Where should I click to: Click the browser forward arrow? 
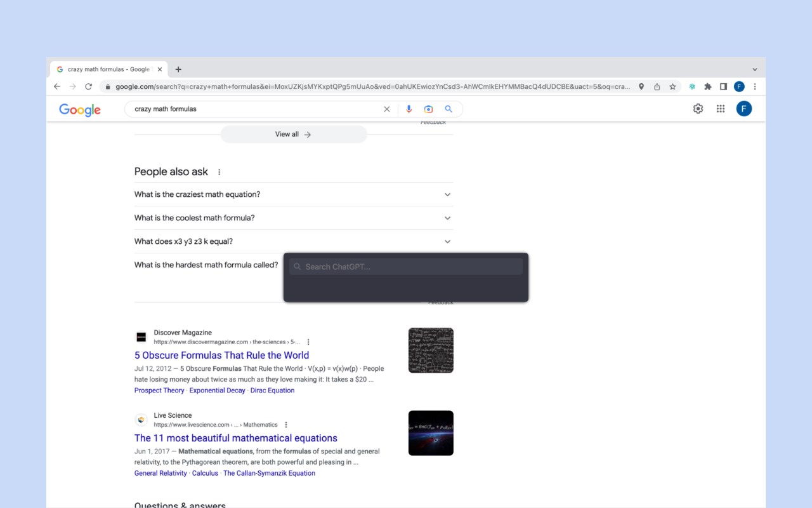(72, 86)
